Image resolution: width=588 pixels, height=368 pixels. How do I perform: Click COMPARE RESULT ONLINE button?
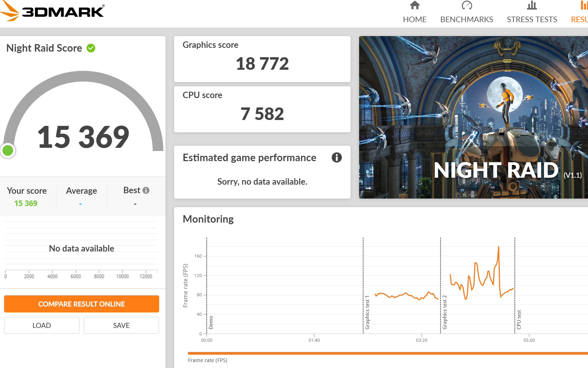82,304
